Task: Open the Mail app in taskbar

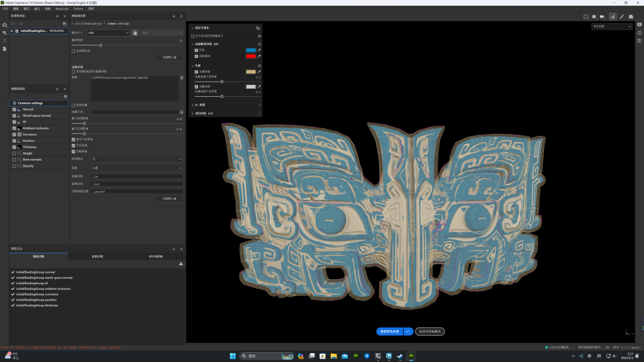Action: [x=345, y=356]
